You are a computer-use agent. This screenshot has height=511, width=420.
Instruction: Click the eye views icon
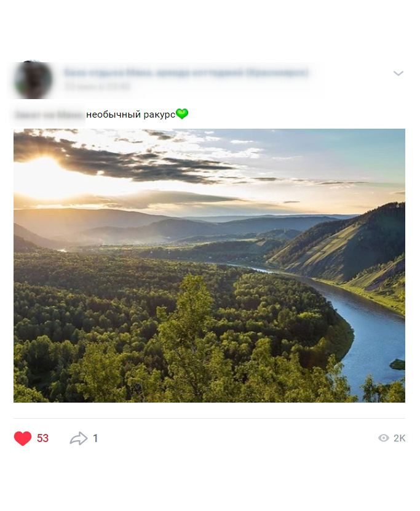pyautogui.click(x=384, y=438)
